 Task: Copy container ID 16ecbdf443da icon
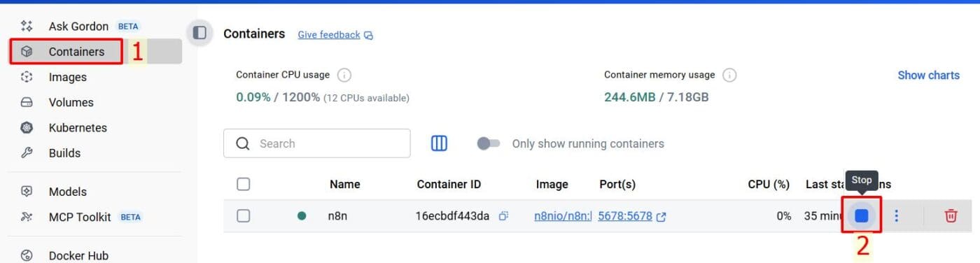point(503,216)
